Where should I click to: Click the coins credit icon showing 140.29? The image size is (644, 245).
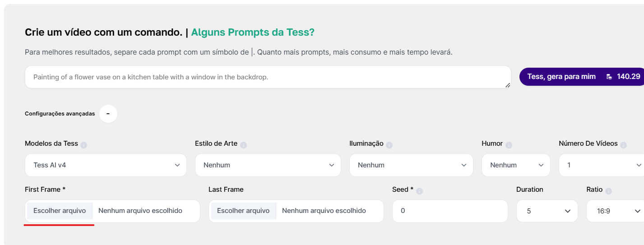tap(609, 77)
